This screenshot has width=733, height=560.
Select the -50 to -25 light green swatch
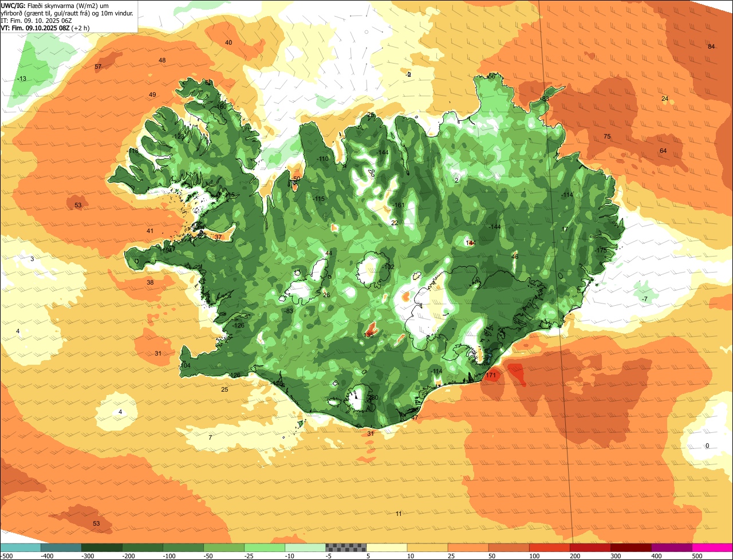(x=224, y=547)
